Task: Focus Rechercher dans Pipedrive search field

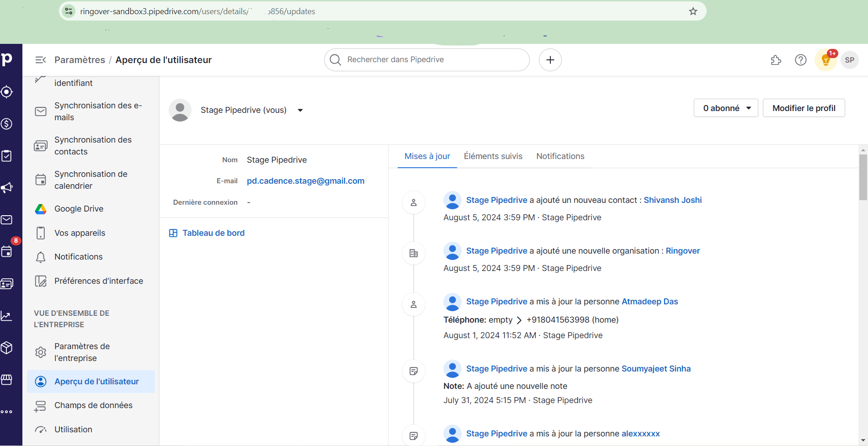Action: coord(427,60)
